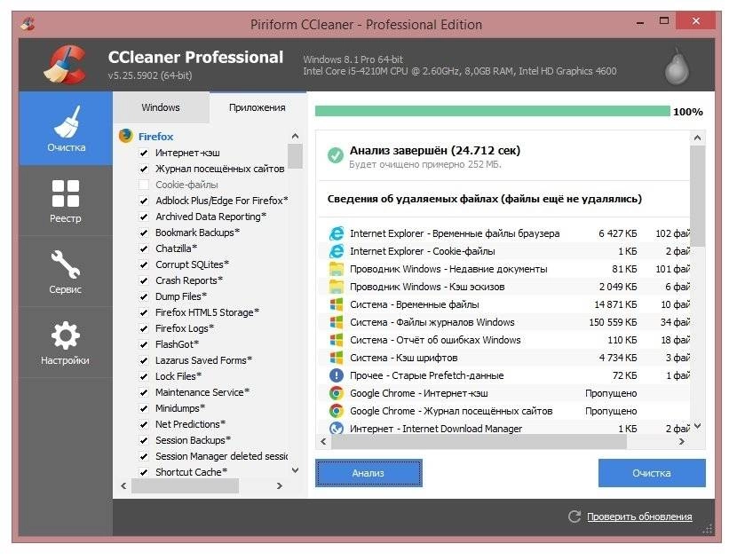The image size is (737, 560).
Task: Click the Internet Download Manager icon
Action: [336, 428]
